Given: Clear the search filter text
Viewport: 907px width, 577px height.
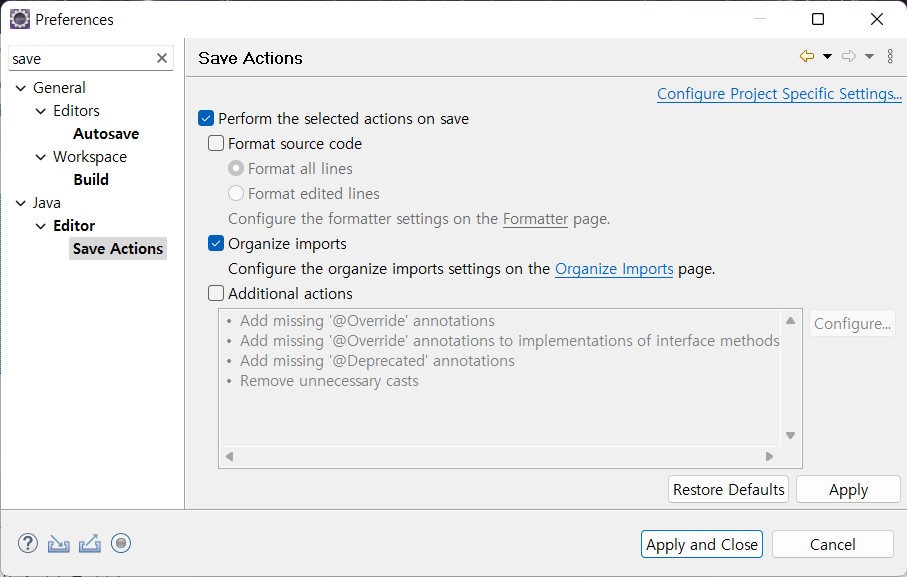Looking at the screenshot, I should click(x=162, y=59).
